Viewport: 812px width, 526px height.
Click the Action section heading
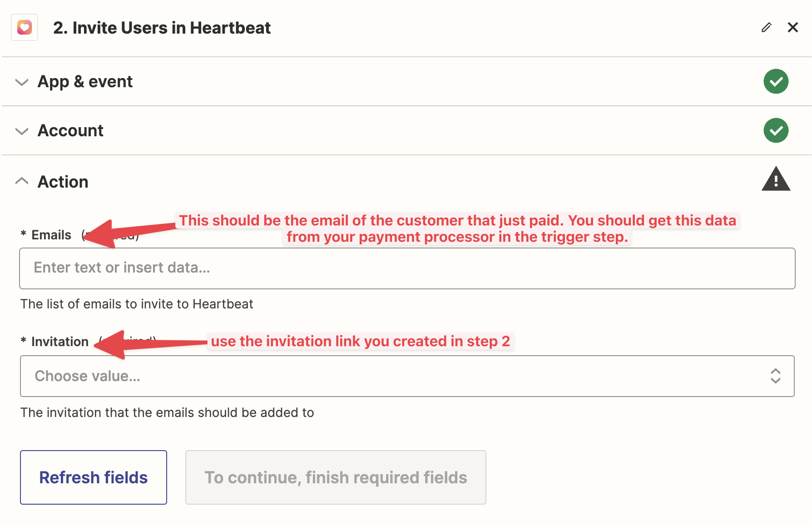click(63, 182)
